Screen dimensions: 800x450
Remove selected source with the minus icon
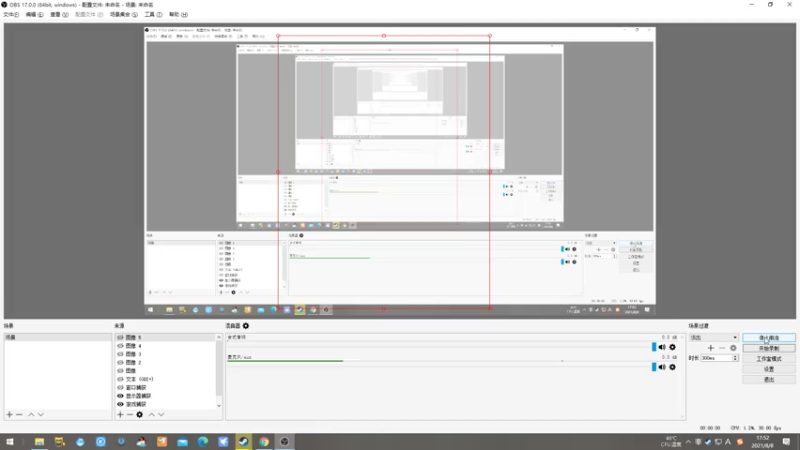coord(130,414)
